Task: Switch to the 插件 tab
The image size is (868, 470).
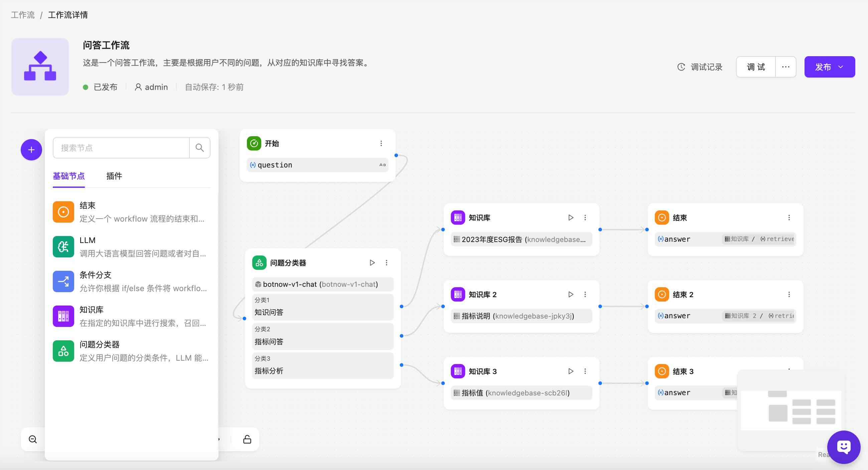Action: click(114, 176)
